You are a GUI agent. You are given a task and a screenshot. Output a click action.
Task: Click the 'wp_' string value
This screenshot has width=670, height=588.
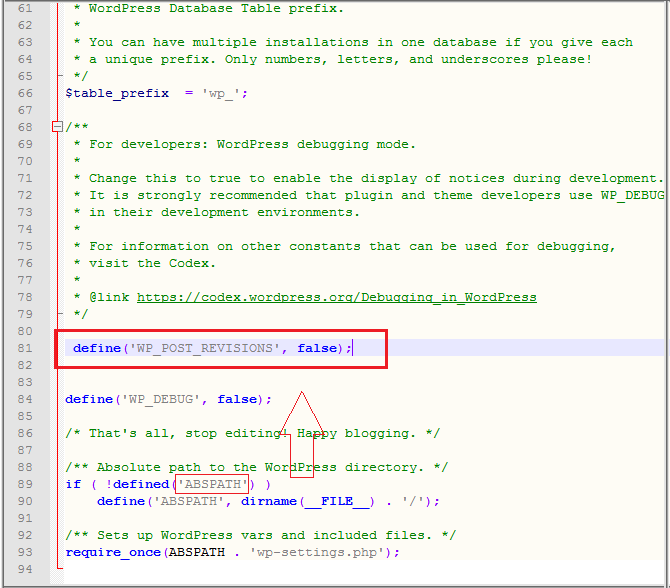221,93
